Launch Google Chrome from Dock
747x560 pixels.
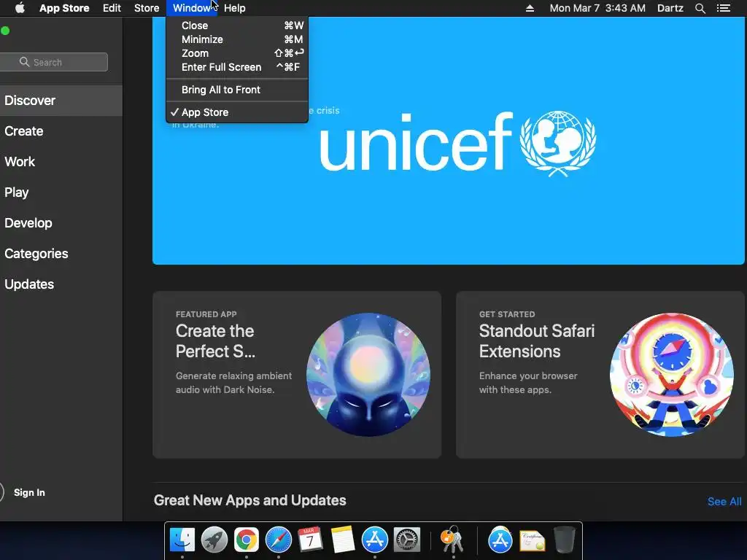tap(247, 540)
